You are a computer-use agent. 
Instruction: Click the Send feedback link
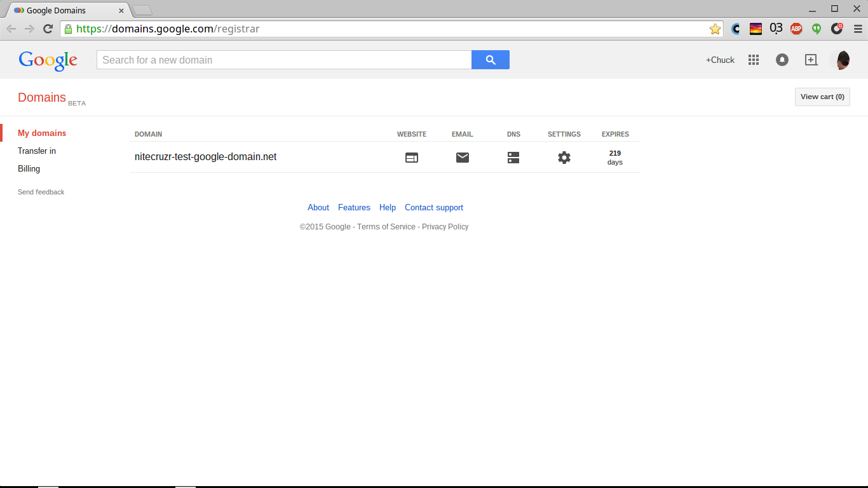(41, 192)
